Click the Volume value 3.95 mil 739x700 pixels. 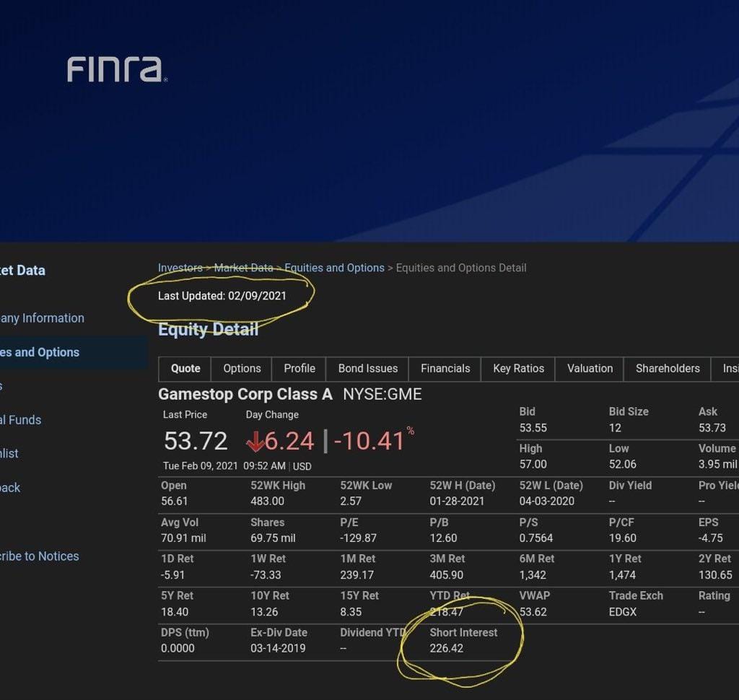click(718, 464)
